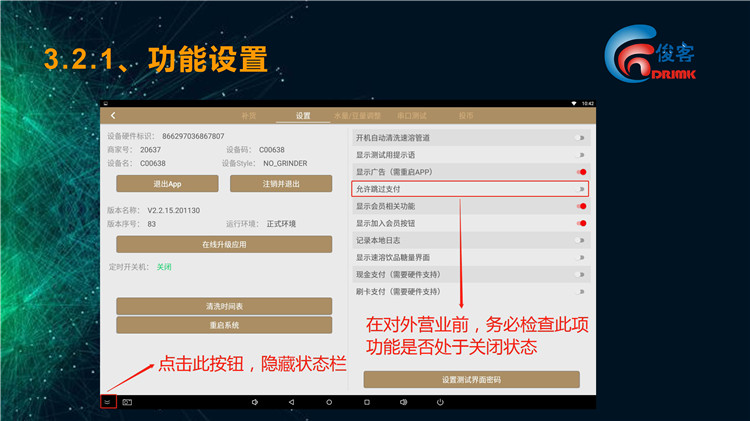Click the 重启系统 button
The image size is (750, 421).
coord(224,325)
